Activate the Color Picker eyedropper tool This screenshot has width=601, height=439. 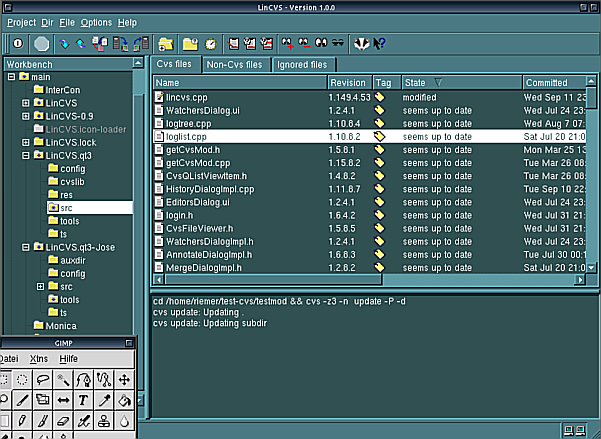point(104,400)
